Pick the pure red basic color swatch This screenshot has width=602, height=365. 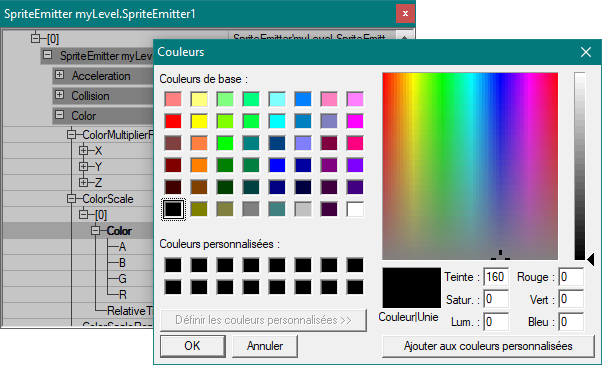(x=173, y=121)
